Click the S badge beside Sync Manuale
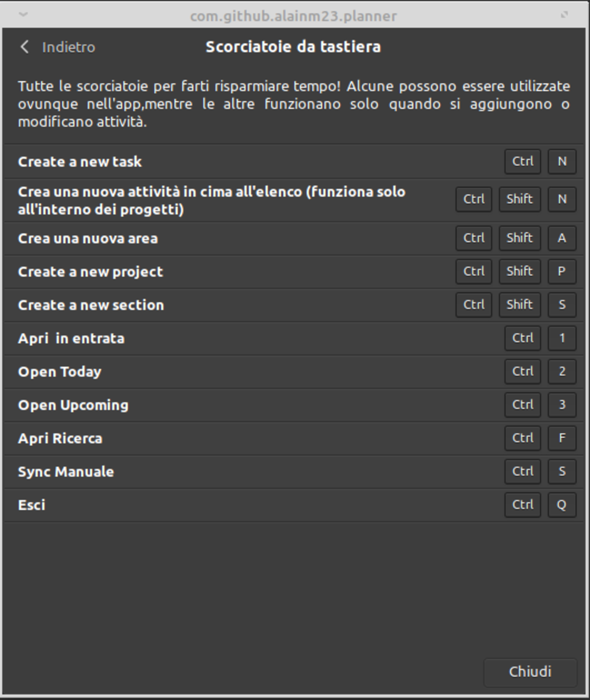Viewport: 590px width, 700px height. click(x=562, y=471)
